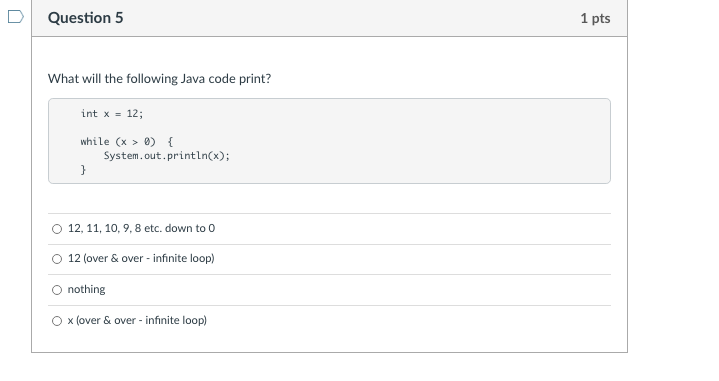Click the closing brace in the code block
Viewport: 719px width, 381px height.
[83, 170]
